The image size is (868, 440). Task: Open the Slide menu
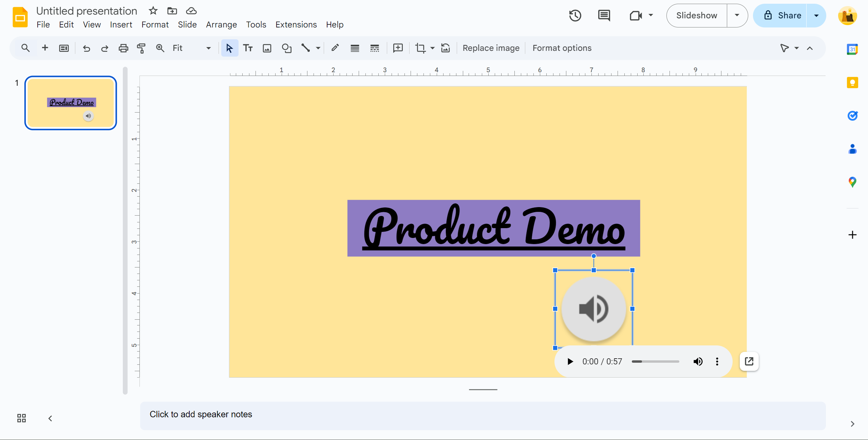click(187, 25)
